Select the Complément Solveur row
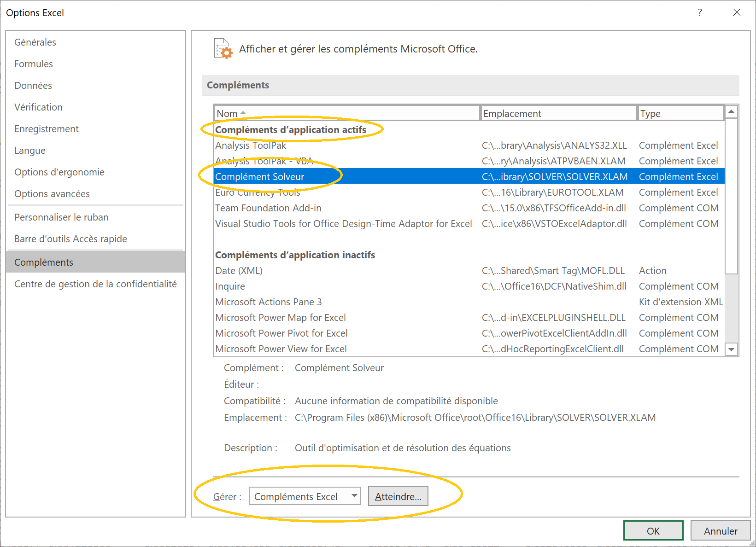Image resolution: width=756 pixels, height=547 pixels. tap(469, 177)
